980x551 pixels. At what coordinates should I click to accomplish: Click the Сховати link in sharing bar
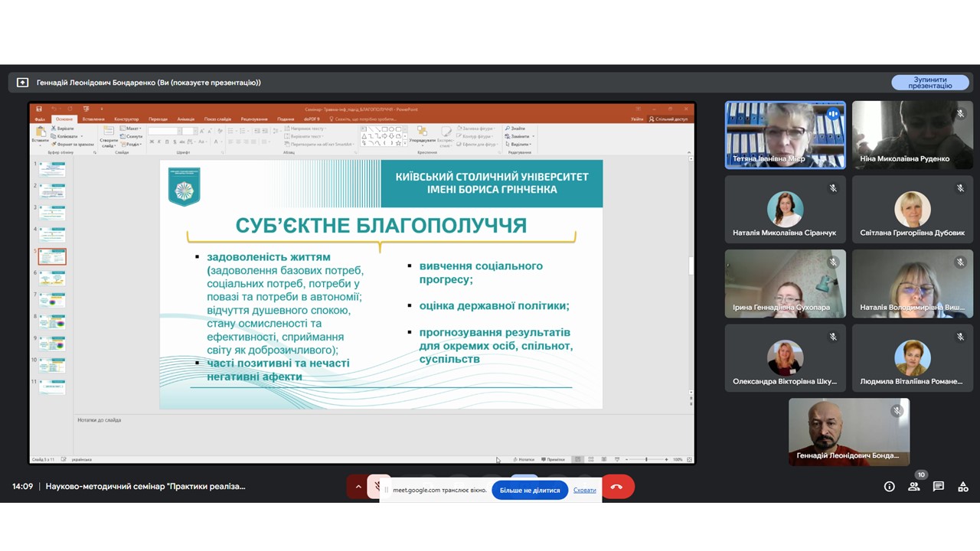[x=584, y=490]
